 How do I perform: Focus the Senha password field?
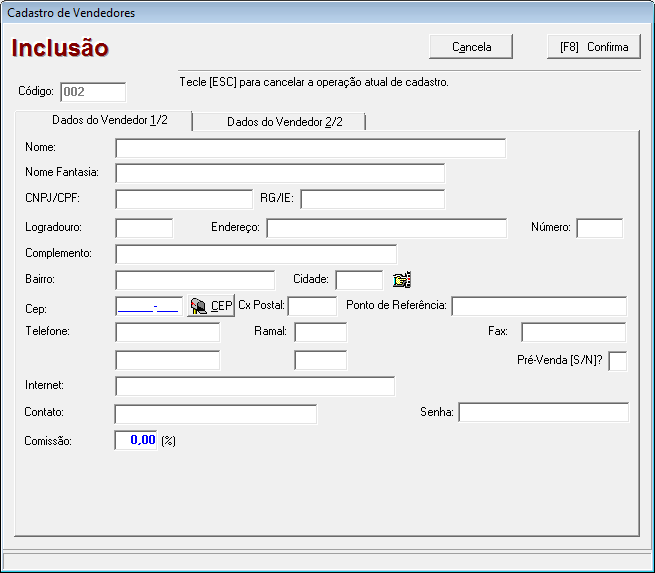click(543, 412)
